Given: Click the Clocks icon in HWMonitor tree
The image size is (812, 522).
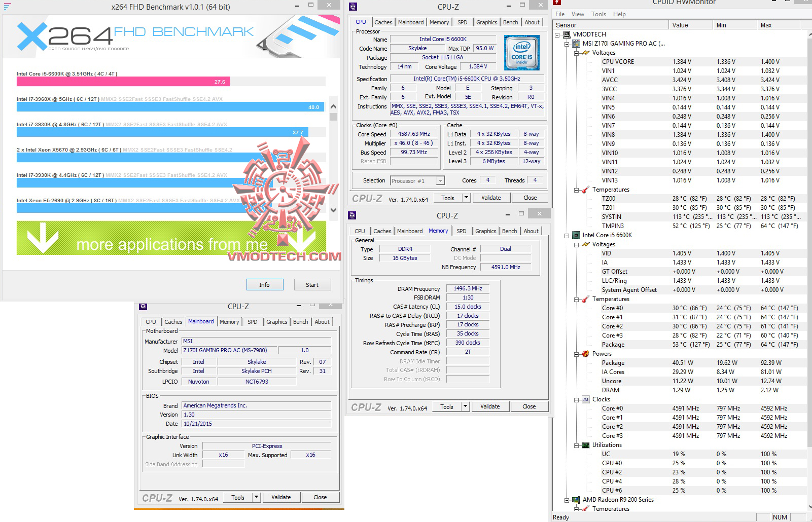Looking at the screenshot, I should [586, 399].
